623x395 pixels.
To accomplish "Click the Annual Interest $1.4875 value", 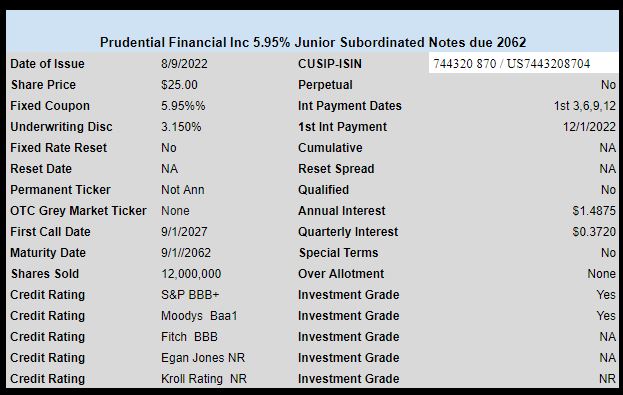I will (594, 211).
